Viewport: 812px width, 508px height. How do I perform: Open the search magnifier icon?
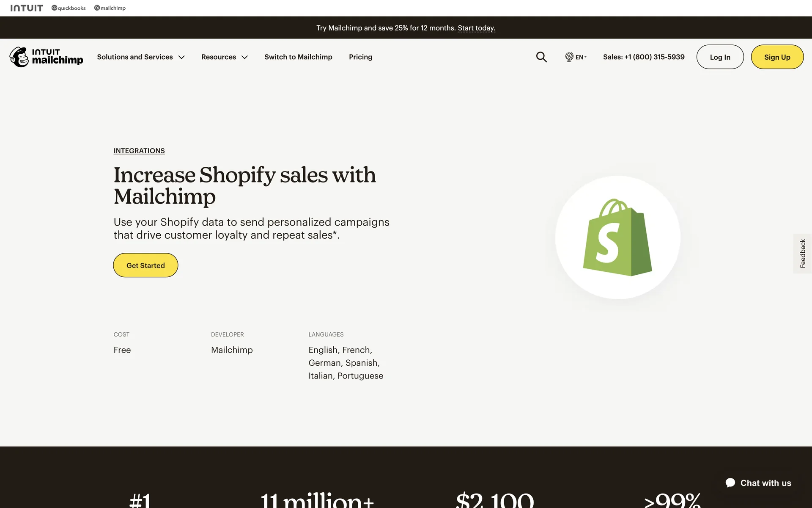pos(541,57)
